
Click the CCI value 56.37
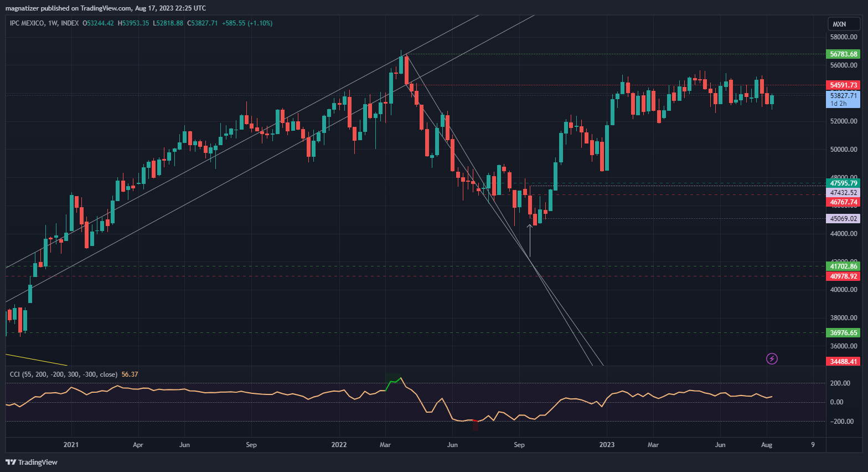pyautogui.click(x=130, y=374)
